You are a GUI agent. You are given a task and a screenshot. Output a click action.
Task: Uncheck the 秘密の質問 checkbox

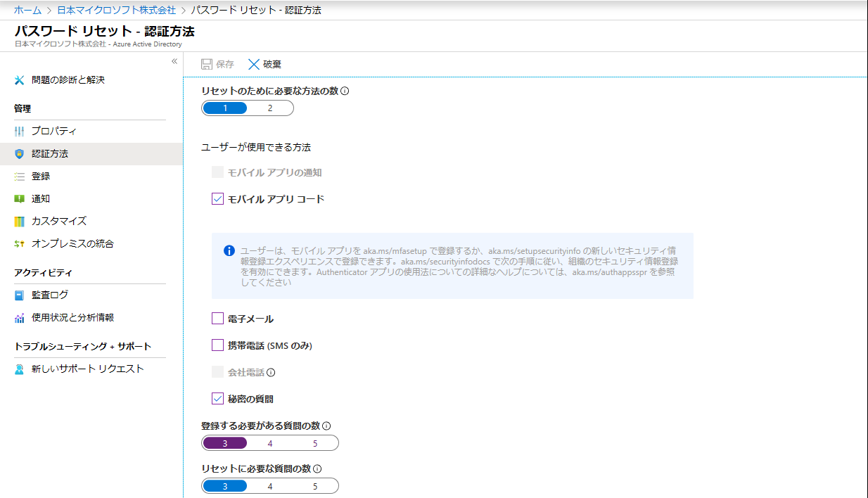click(x=217, y=399)
